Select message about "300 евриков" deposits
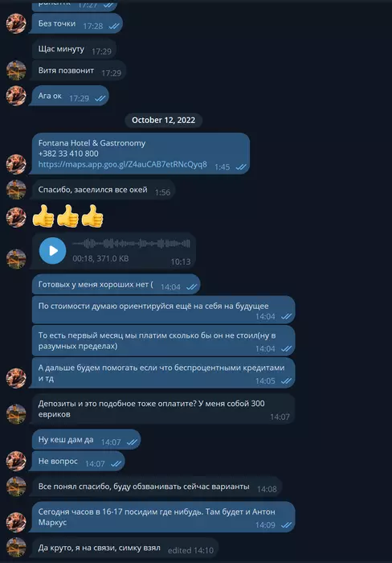Viewport: 392px width, 563px height. point(163,409)
